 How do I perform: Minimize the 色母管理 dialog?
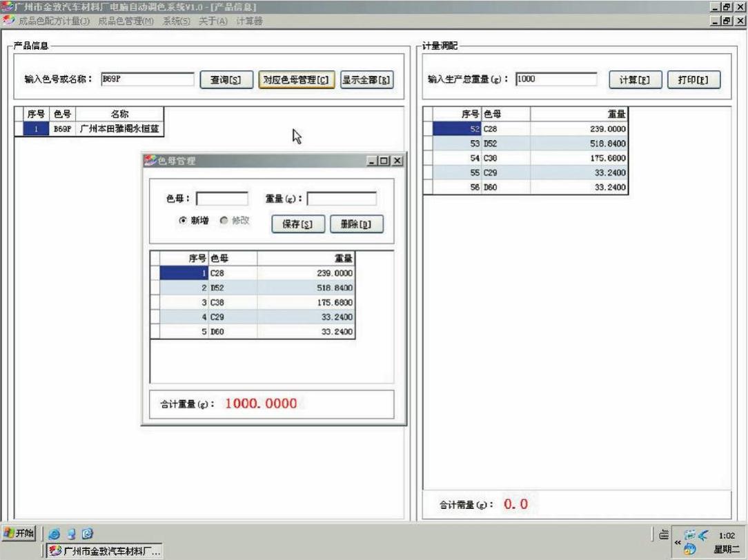372,161
